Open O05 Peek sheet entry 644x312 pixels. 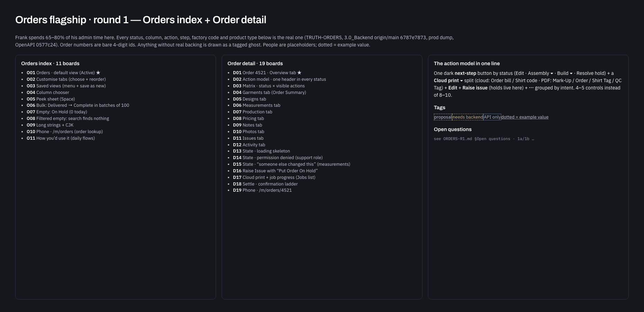point(51,99)
